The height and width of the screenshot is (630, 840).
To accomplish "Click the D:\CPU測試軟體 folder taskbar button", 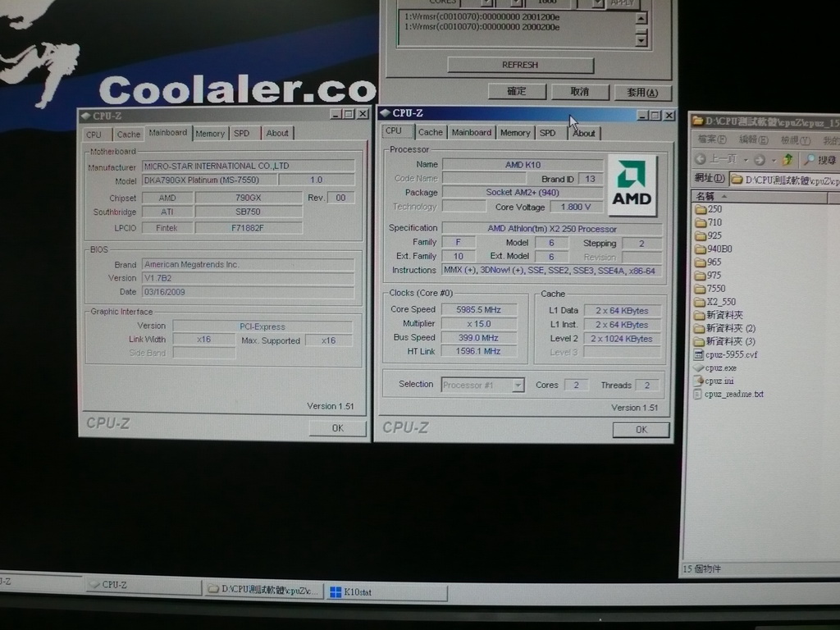I will (x=264, y=590).
